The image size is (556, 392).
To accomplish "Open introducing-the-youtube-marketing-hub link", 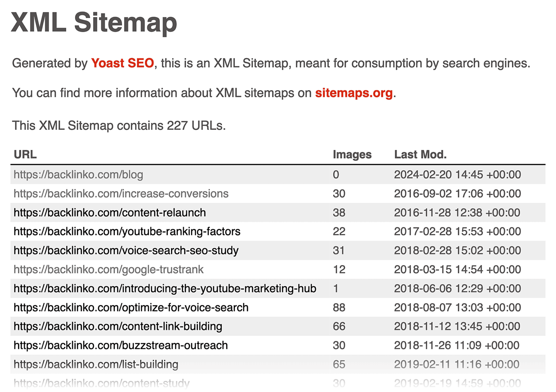I will [x=165, y=288].
